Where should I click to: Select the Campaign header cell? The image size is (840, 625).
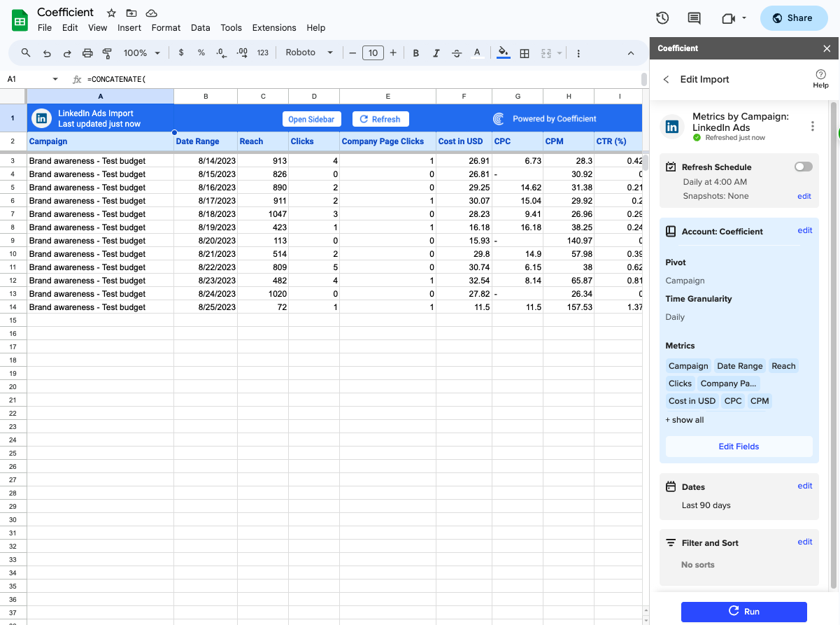click(x=101, y=141)
